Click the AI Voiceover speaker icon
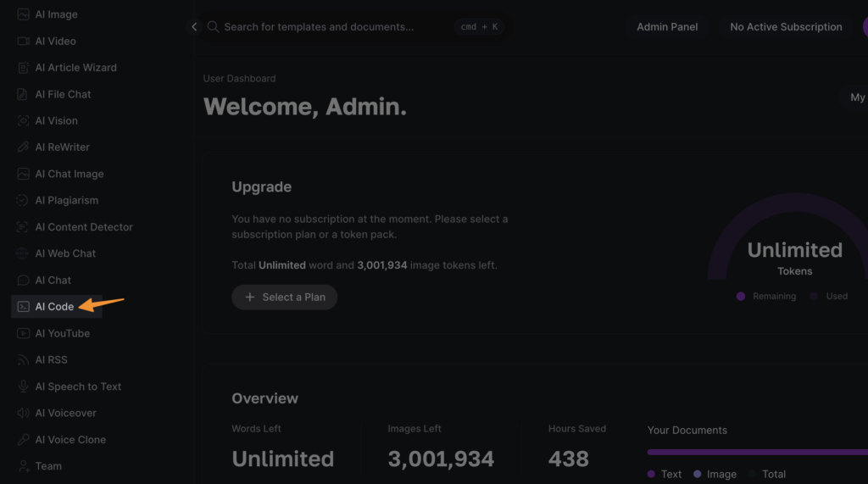Viewport: 868px width, 484px height. pos(24,413)
